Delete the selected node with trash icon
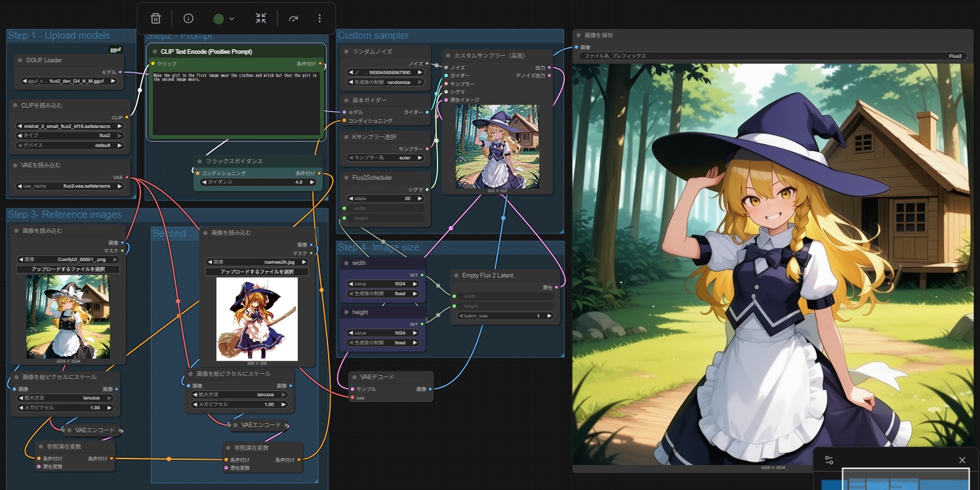 point(155,18)
